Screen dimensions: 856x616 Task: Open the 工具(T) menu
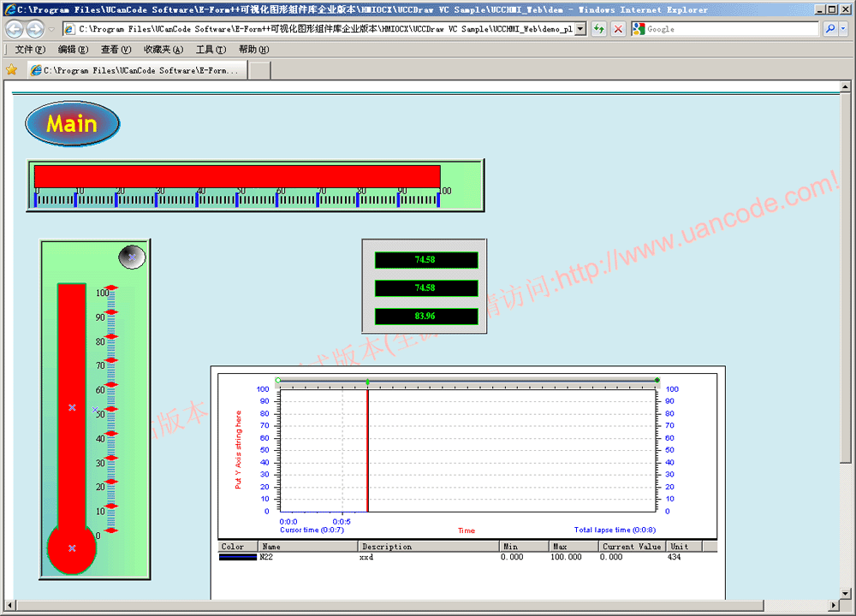click(x=211, y=50)
